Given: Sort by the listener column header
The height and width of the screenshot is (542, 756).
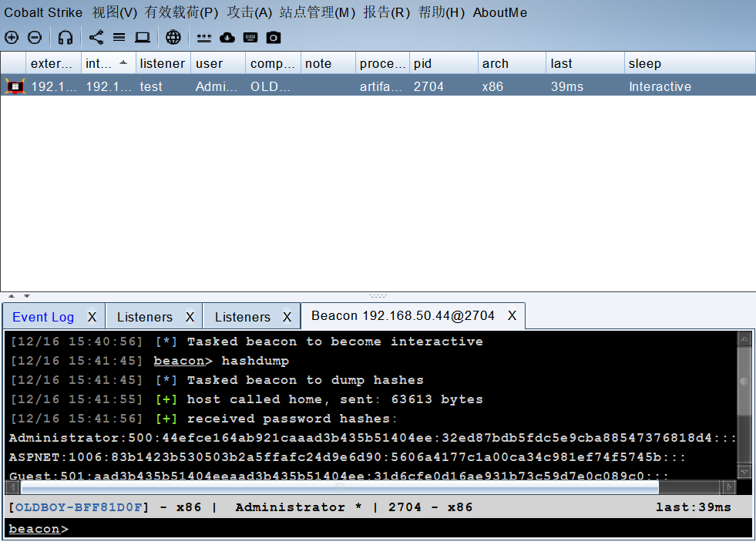Looking at the screenshot, I should [x=163, y=63].
